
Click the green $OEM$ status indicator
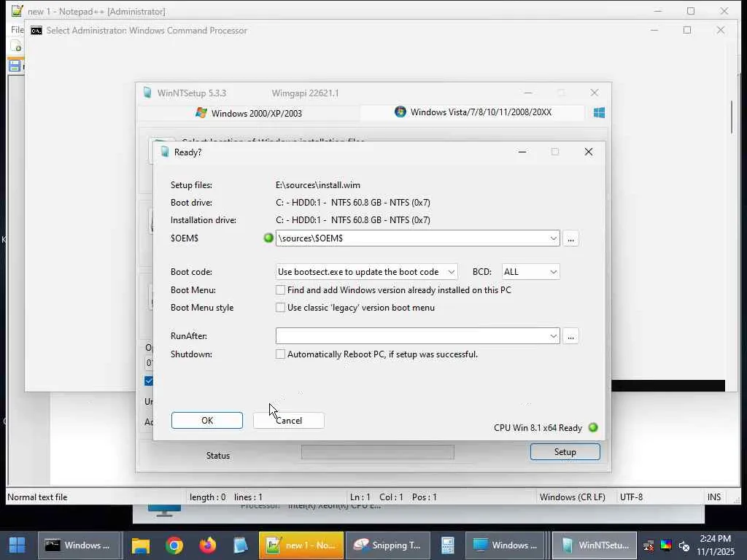point(268,238)
